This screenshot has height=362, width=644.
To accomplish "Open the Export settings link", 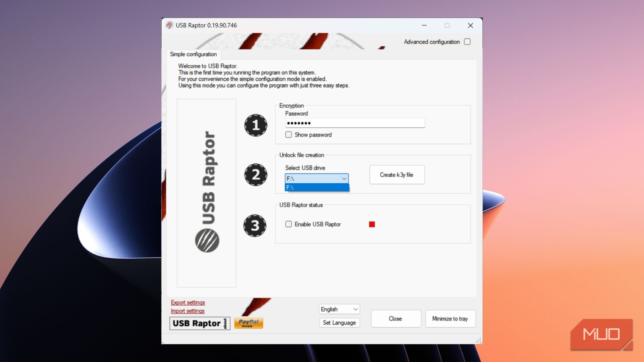I will (x=188, y=302).
